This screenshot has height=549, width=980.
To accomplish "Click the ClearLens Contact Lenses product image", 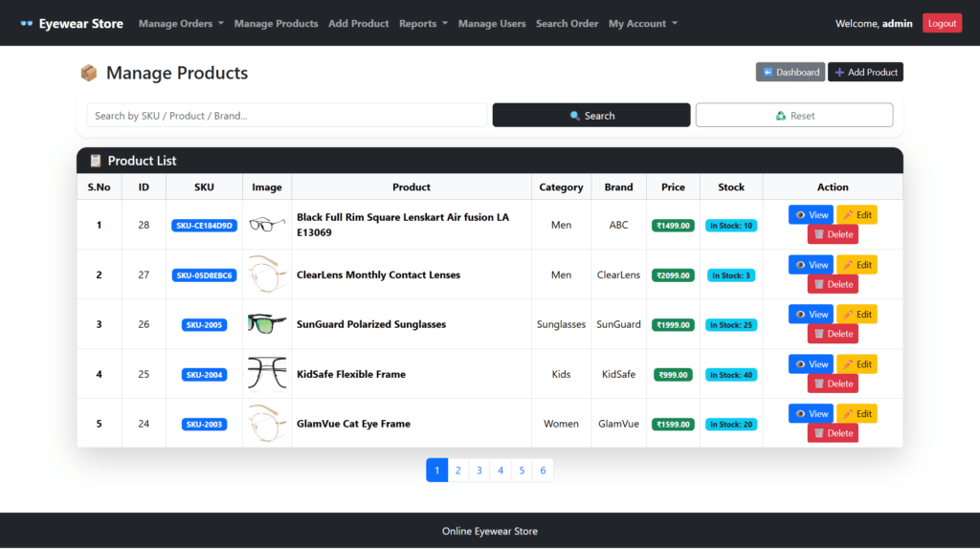I will pyautogui.click(x=267, y=274).
